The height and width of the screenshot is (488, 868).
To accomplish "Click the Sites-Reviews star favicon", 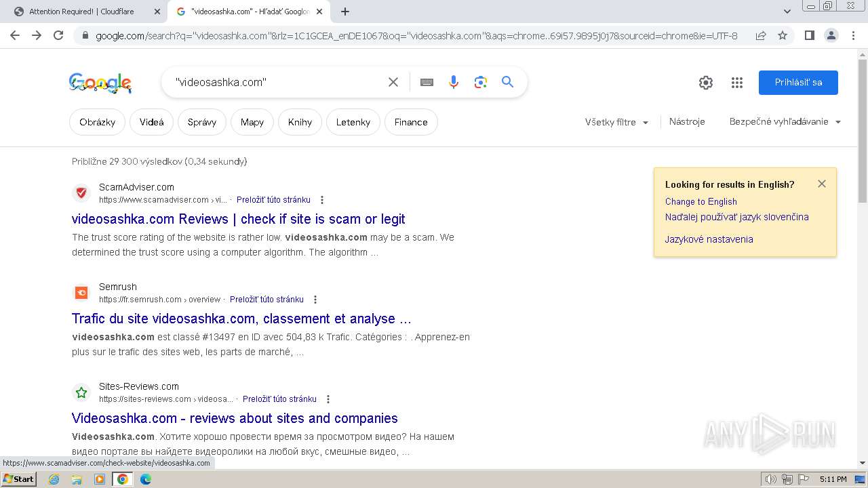I will [x=81, y=392].
